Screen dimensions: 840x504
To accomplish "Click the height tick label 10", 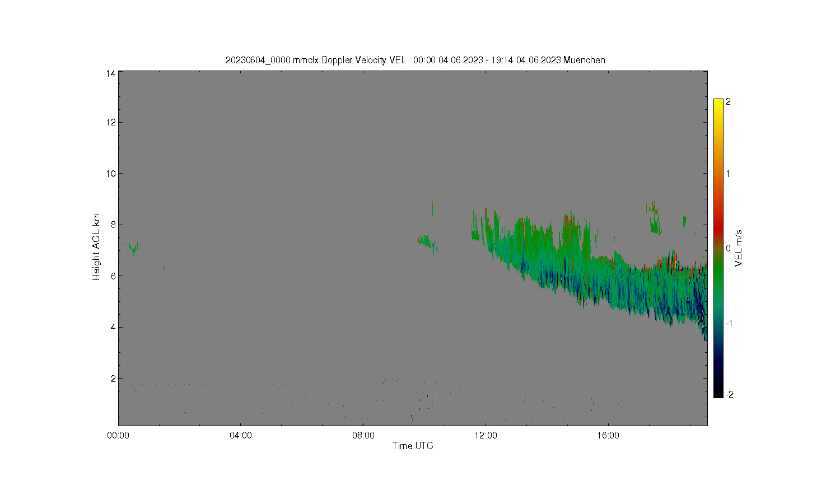I will (x=111, y=174).
